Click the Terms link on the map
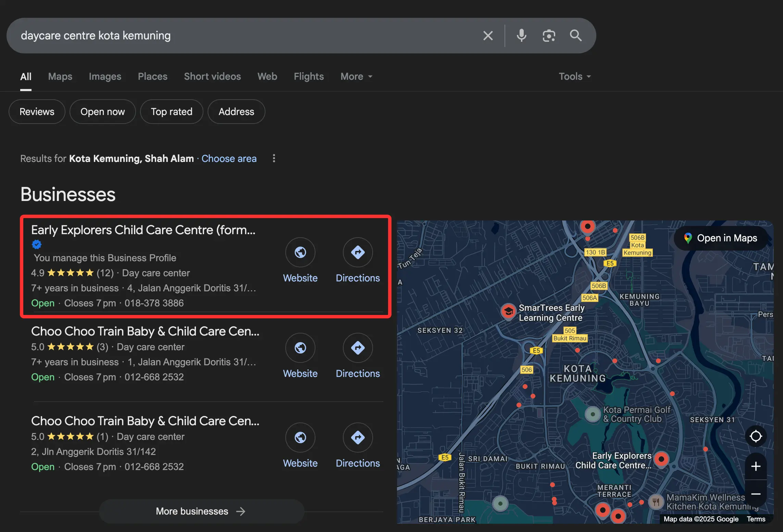 tap(756, 519)
